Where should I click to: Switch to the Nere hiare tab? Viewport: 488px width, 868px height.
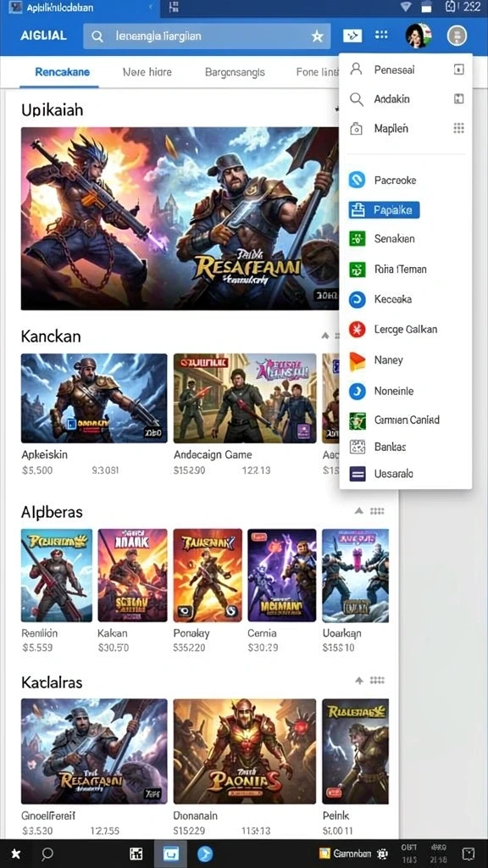click(x=147, y=72)
